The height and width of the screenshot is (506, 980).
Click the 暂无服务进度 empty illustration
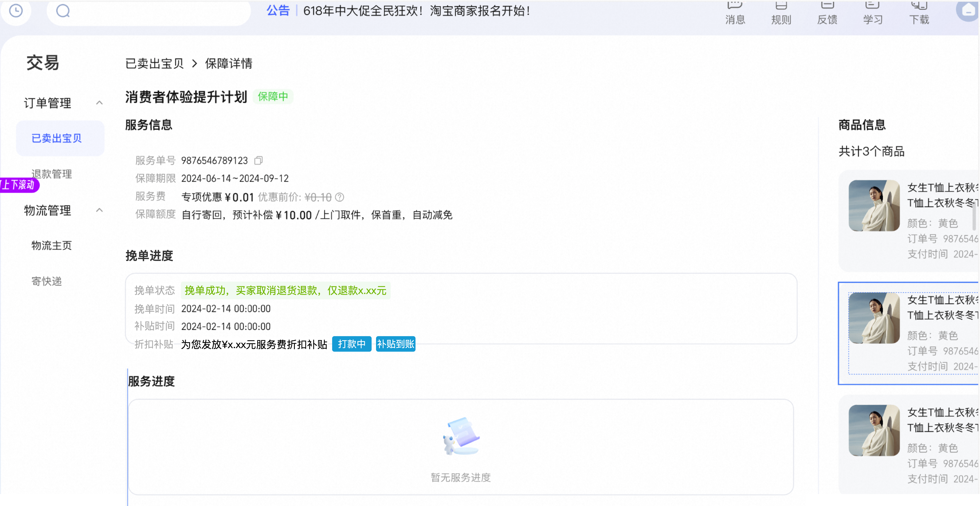(x=461, y=436)
